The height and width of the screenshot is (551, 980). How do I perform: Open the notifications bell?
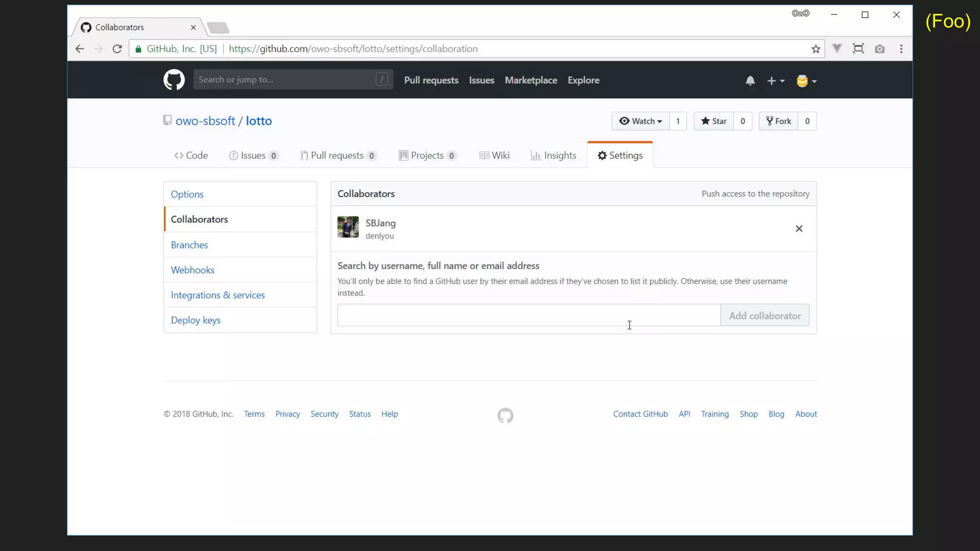pyautogui.click(x=750, y=81)
